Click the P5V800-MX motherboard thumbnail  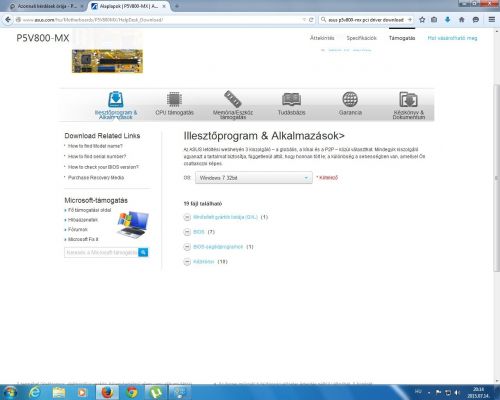[107, 61]
